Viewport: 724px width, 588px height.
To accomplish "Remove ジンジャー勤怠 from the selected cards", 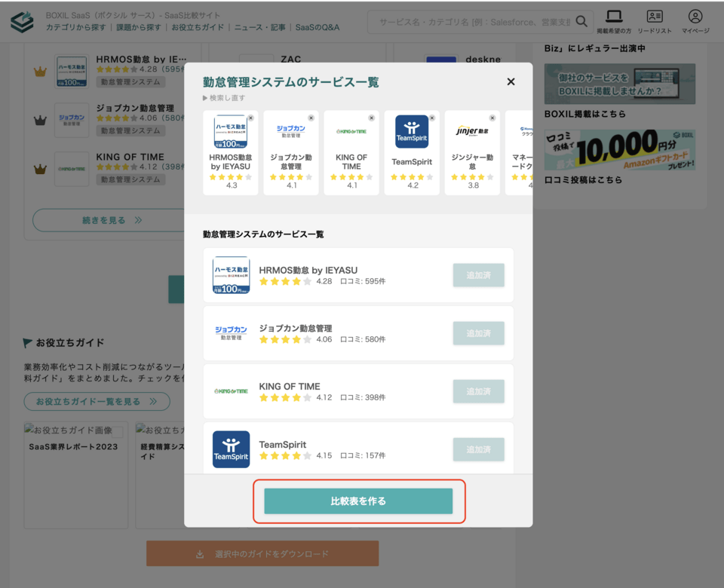I will pyautogui.click(x=492, y=118).
